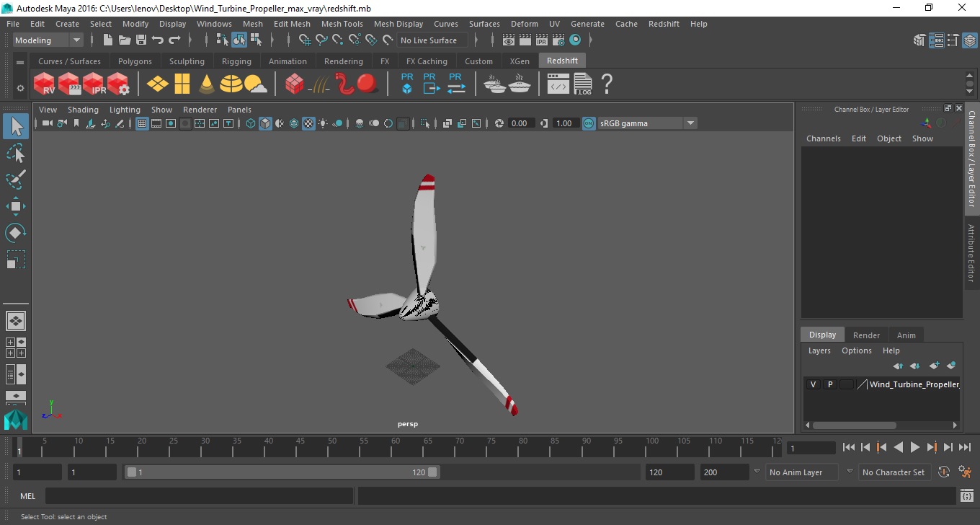Open the shelf options gear menu
Screen dimensions: 980x525
(x=20, y=89)
